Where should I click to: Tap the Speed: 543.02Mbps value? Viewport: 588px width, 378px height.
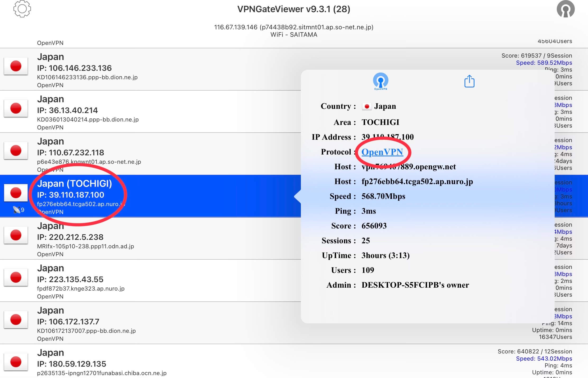point(544,358)
